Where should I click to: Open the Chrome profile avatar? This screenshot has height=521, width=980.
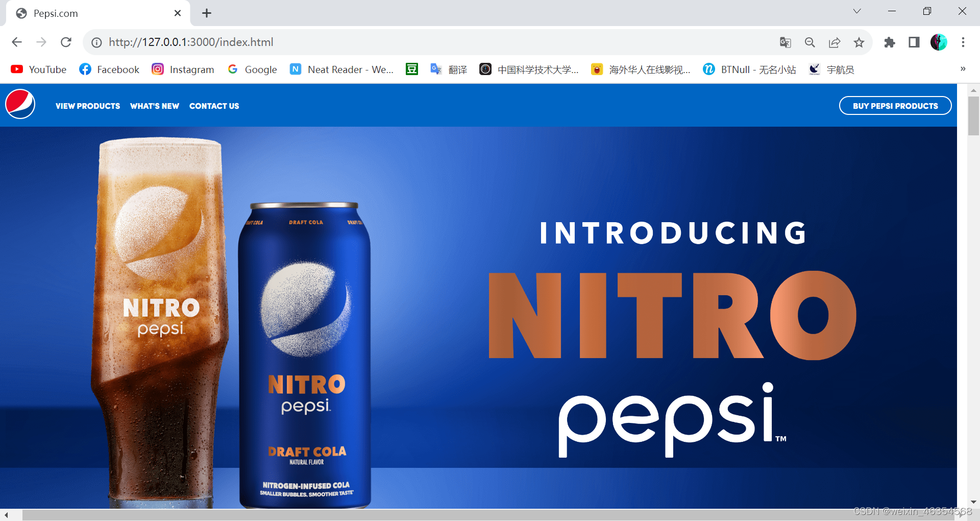click(939, 42)
